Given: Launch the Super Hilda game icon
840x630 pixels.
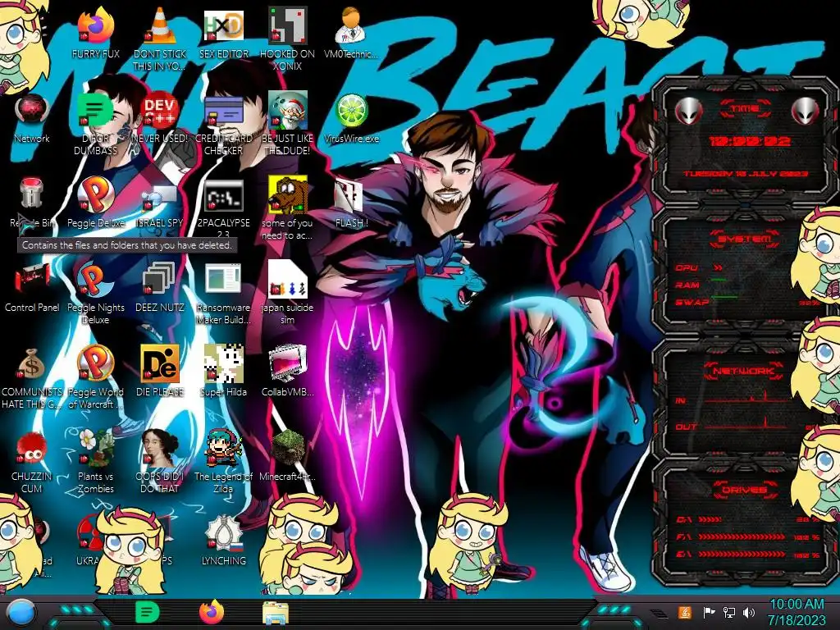Looking at the screenshot, I should click(x=223, y=365).
